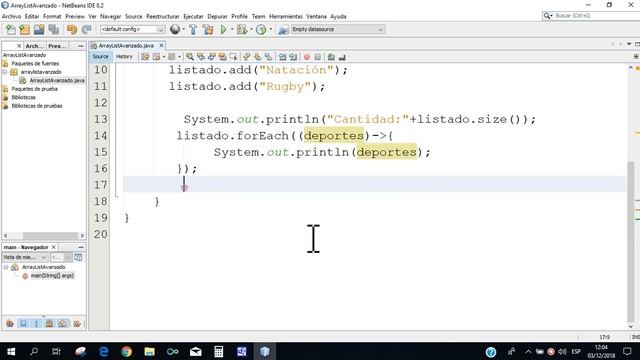Click the Previous Bookmark editor icon
Viewport: 640px width, 360px height.
[x=247, y=57]
